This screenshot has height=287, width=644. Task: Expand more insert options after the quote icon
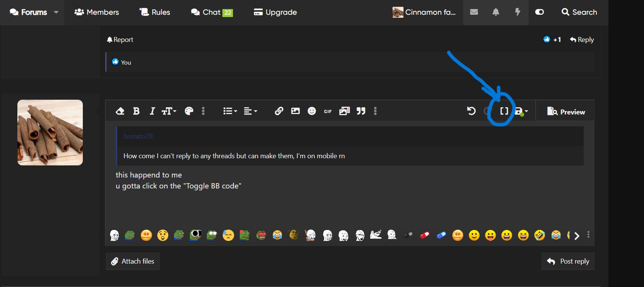[x=375, y=111]
